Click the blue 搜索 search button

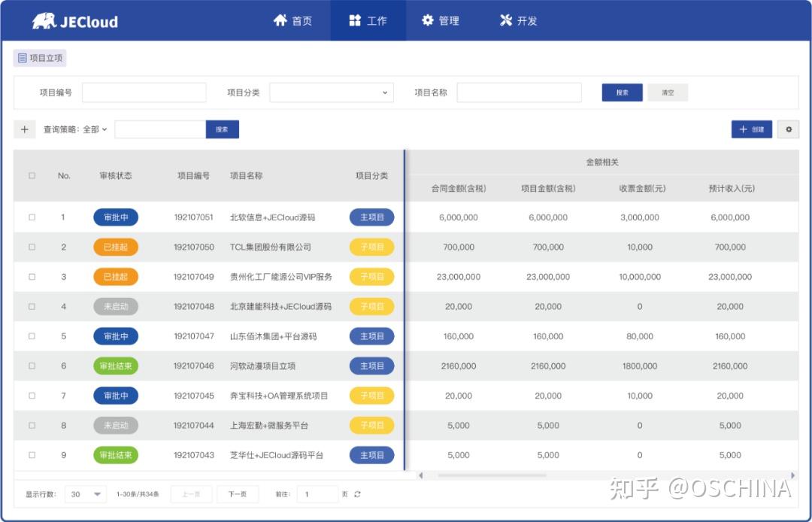622,92
